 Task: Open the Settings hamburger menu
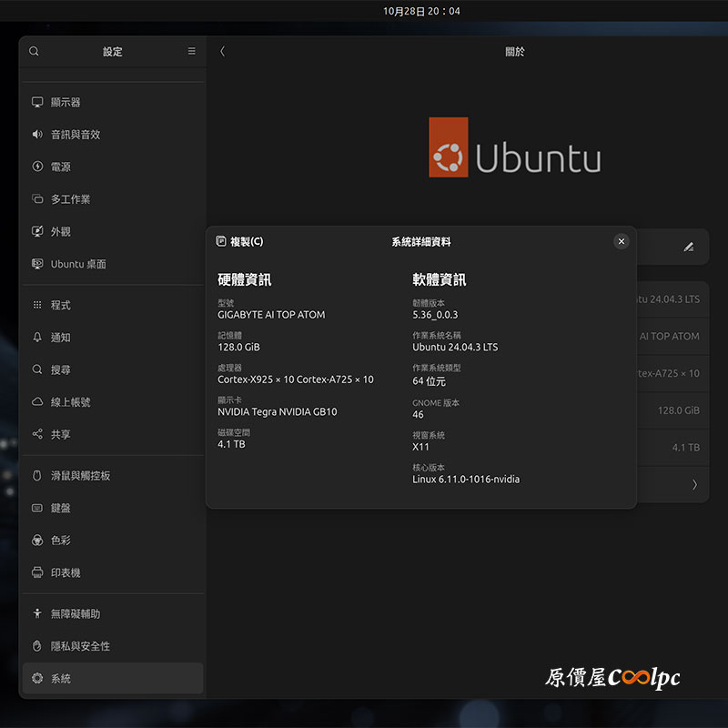[x=191, y=52]
